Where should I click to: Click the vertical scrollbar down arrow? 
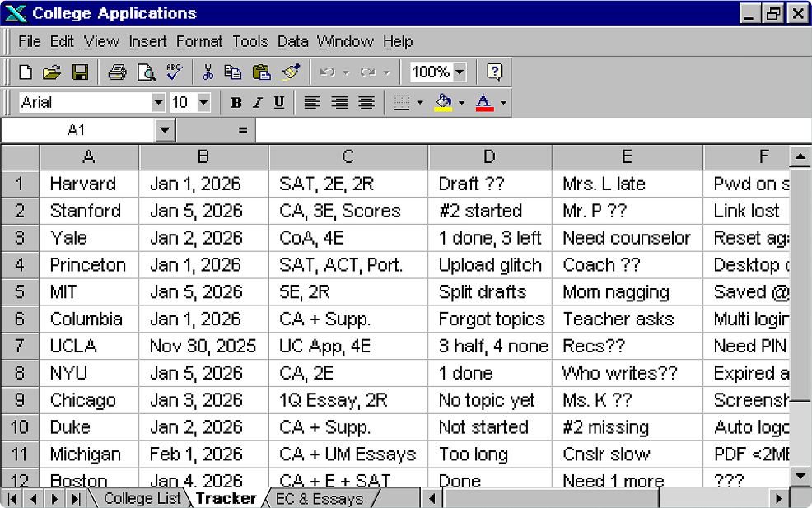pos(800,475)
